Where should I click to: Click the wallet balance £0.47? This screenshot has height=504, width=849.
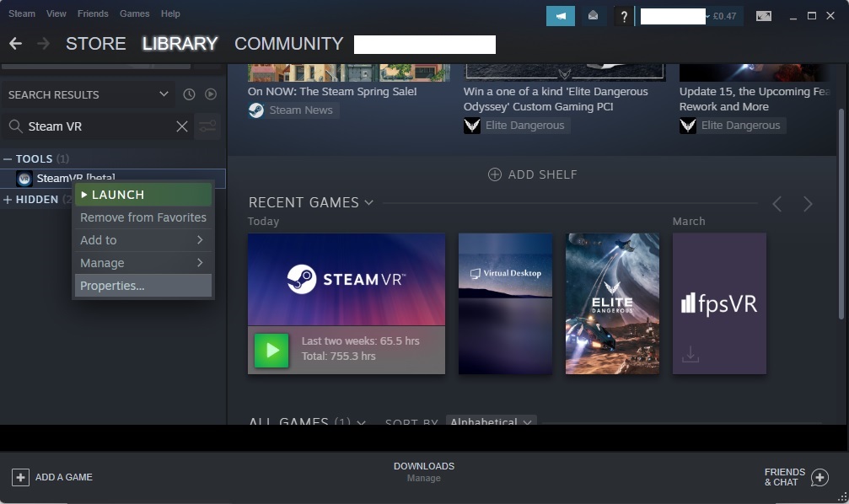(x=724, y=16)
